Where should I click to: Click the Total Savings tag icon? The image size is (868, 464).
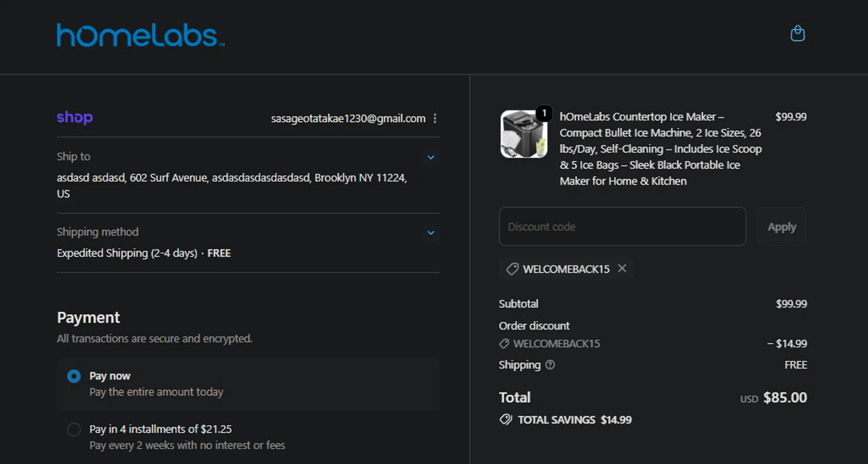tap(506, 420)
